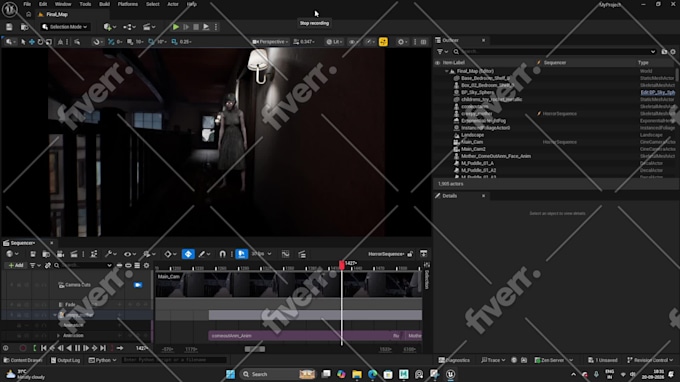Open the Sequencer wrench actions menu
The height and width of the screenshot is (382, 680).
(x=110, y=254)
